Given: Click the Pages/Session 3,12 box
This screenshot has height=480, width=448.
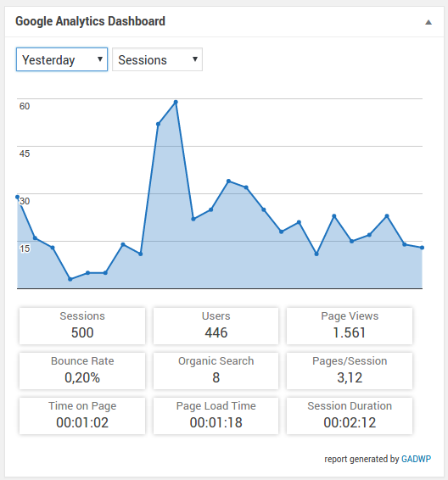Looking at the screenshot, I should click(x=350, y=371).
